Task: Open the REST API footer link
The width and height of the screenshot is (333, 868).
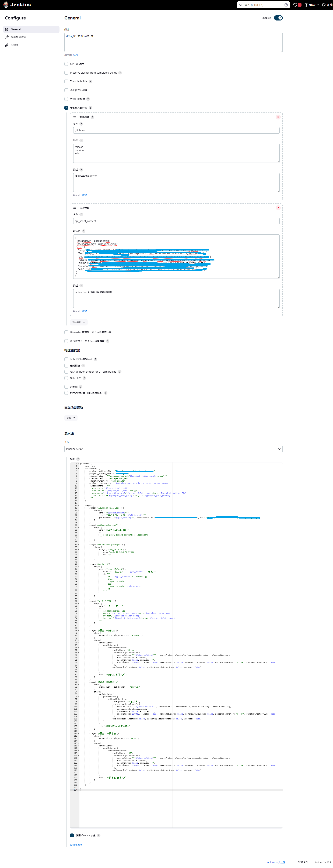Action: click(x=302, y=862)
